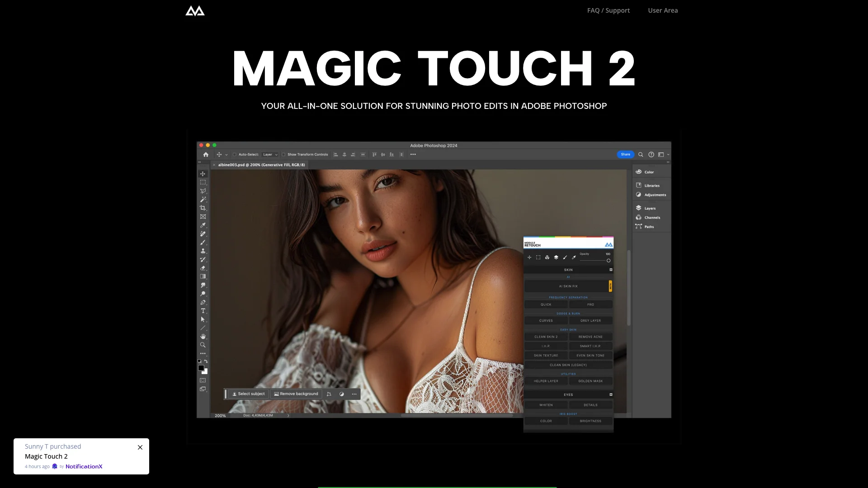
Task: Collapse the SKIN section in Retouch panel
Action: [x=611, y=270]
